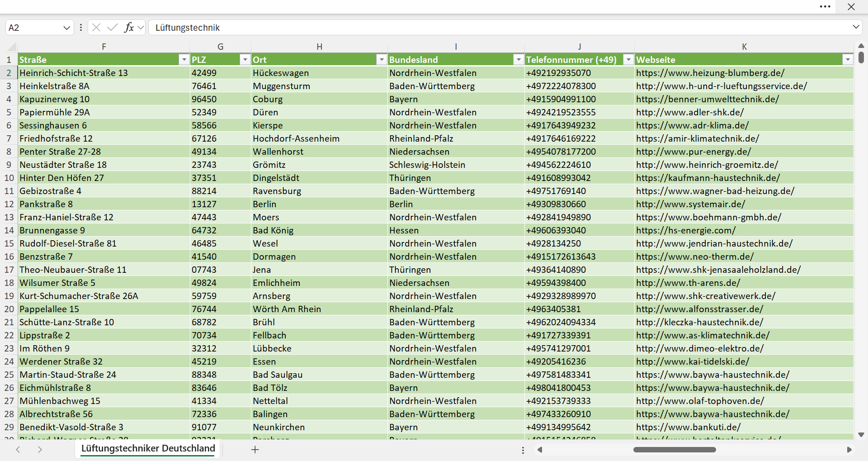Open the heizung-blumberg.de website link

(710, 73)
